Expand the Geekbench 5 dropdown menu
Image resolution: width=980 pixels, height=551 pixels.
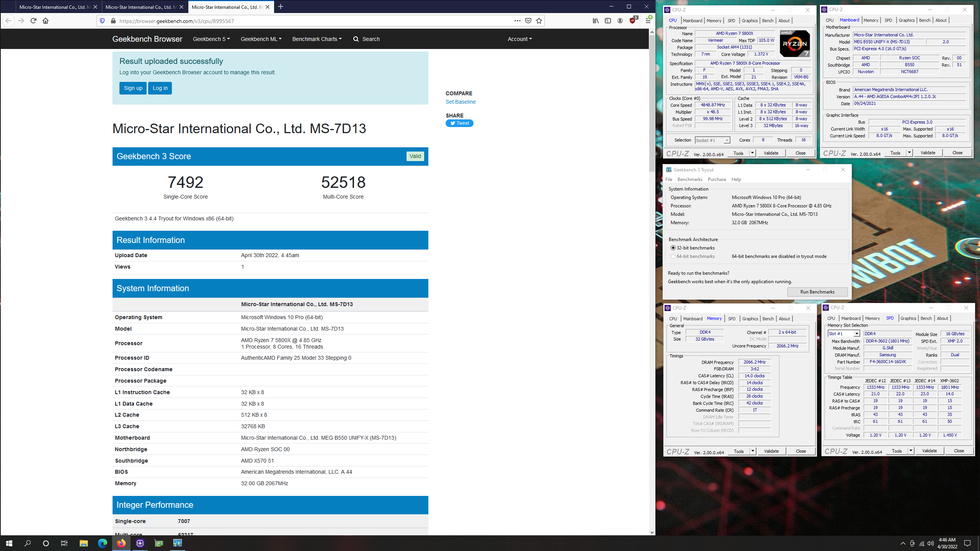coord(211,39)
